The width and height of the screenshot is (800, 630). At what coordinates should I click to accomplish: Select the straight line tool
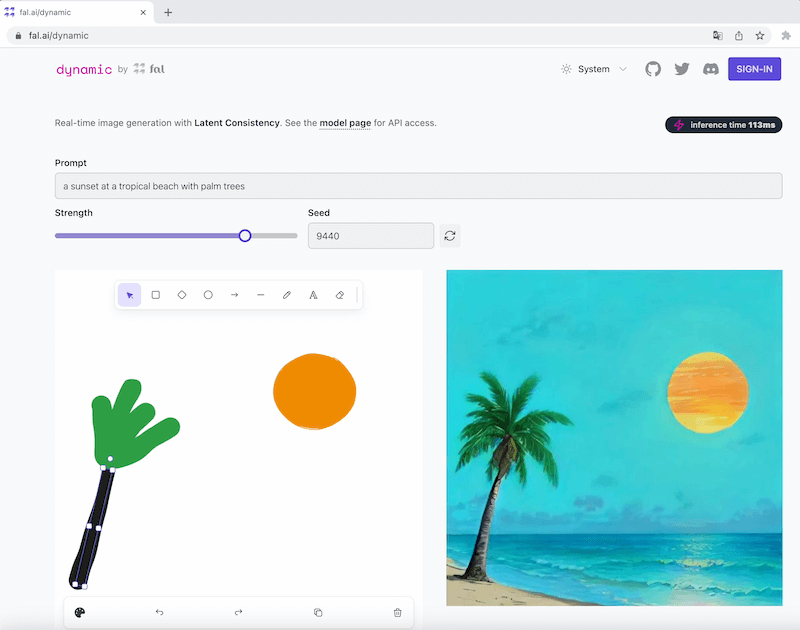pos(260,295)
